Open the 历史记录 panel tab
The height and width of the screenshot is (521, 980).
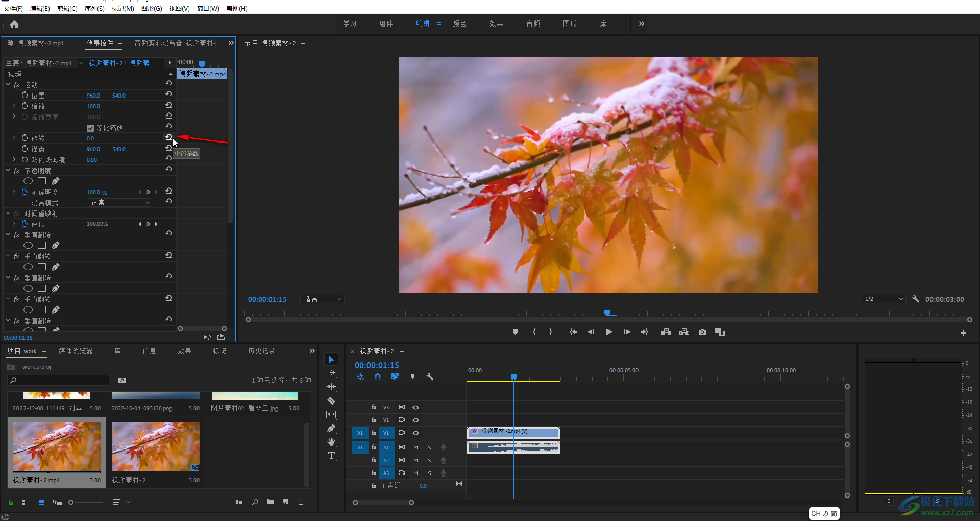tap(261, 351)
